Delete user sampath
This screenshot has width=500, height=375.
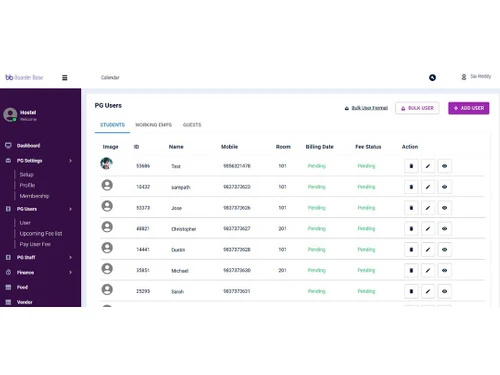pos(411,187)
